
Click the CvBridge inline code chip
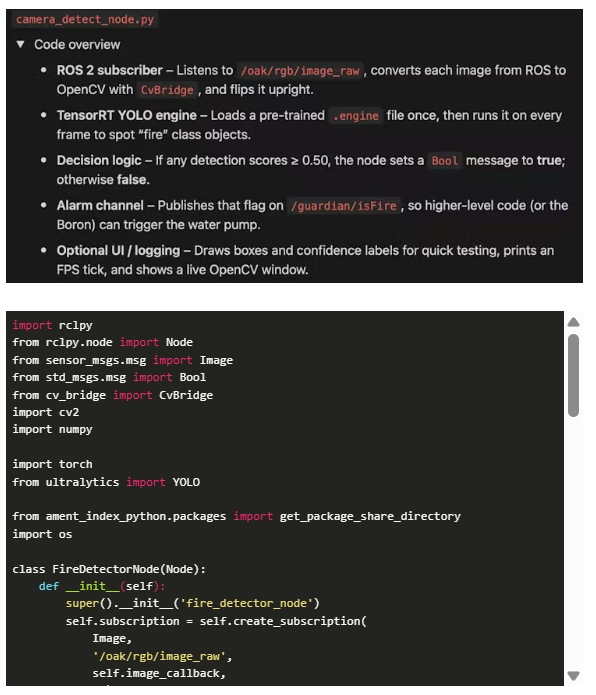[x=167, y=90]
